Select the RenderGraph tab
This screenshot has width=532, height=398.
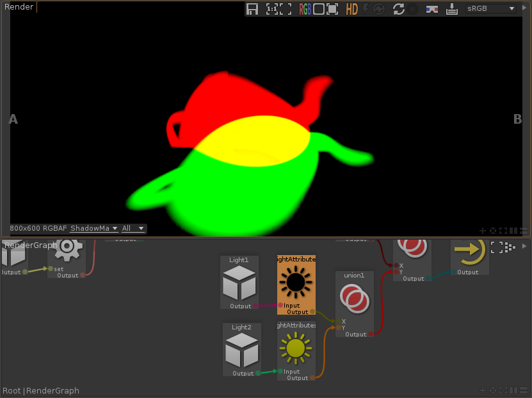coord(31,245)
